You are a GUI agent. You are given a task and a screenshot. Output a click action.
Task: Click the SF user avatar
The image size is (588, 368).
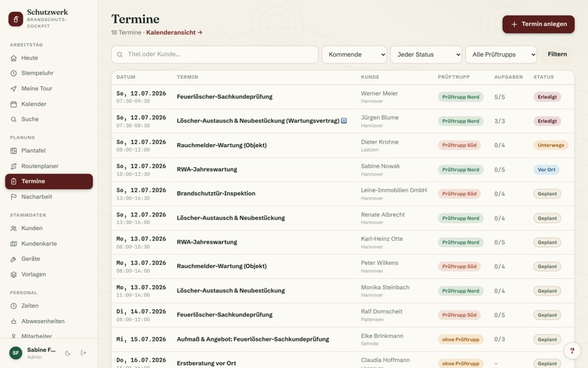click(x=15, y=353)
